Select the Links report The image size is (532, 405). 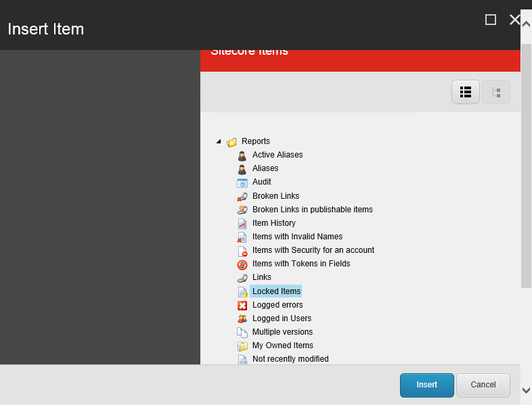tap(261, 277)
